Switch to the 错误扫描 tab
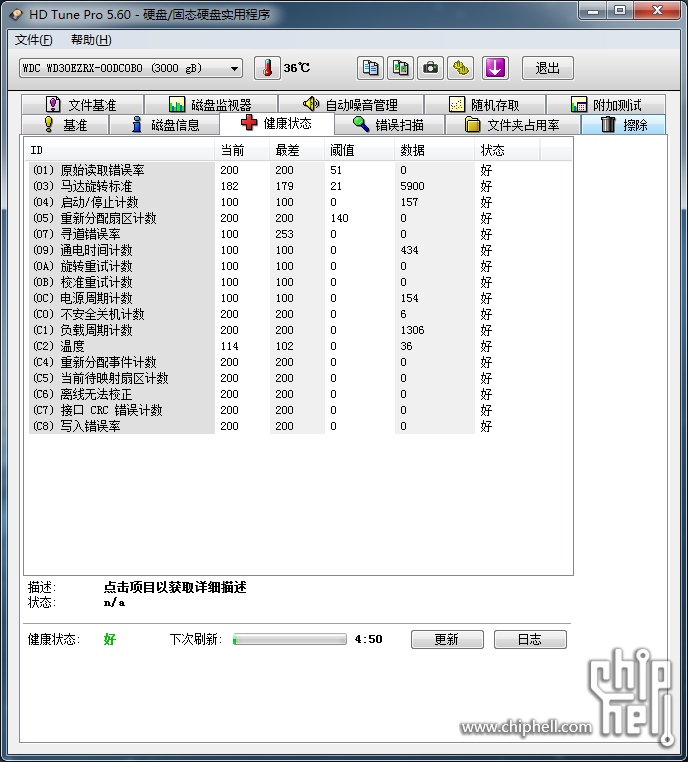This screenshot has width=688, height=762. pyautogui.click(x=389, y=125)
